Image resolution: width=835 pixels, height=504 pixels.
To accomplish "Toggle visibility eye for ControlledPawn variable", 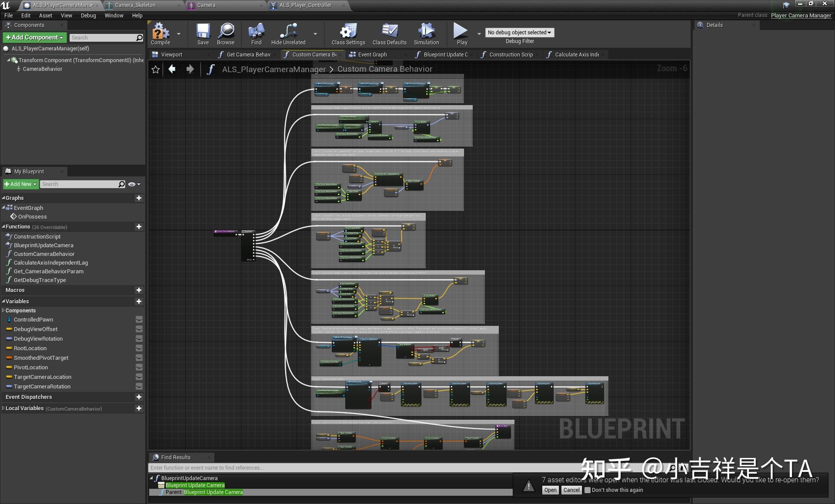I will click(139, 320).
